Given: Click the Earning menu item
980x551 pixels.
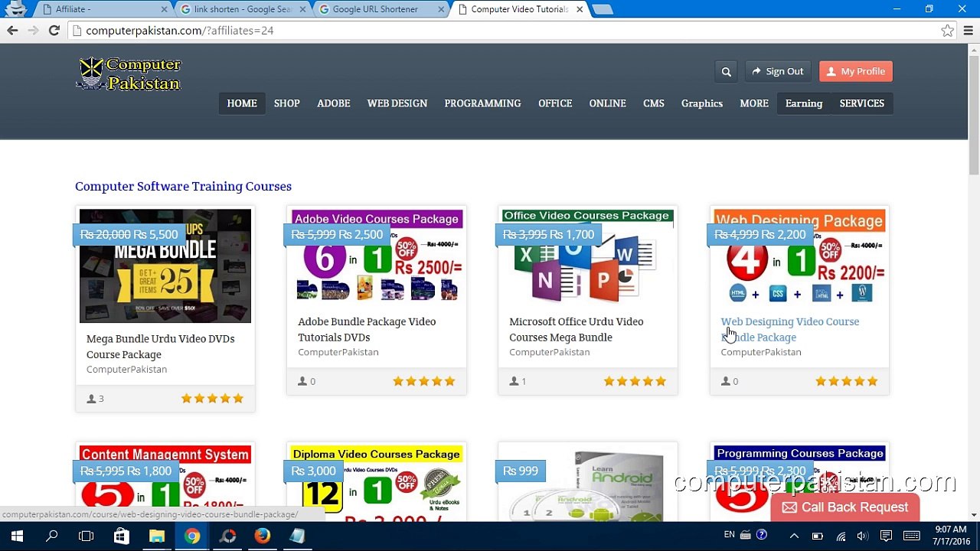Looking at the screenshot, I should (x=804, y=103).
